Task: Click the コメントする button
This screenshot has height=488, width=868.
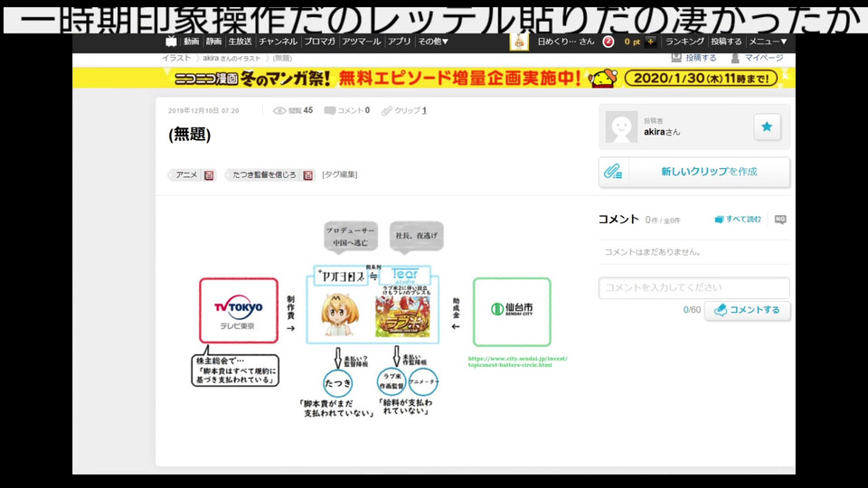Action: tap(747, 310)
